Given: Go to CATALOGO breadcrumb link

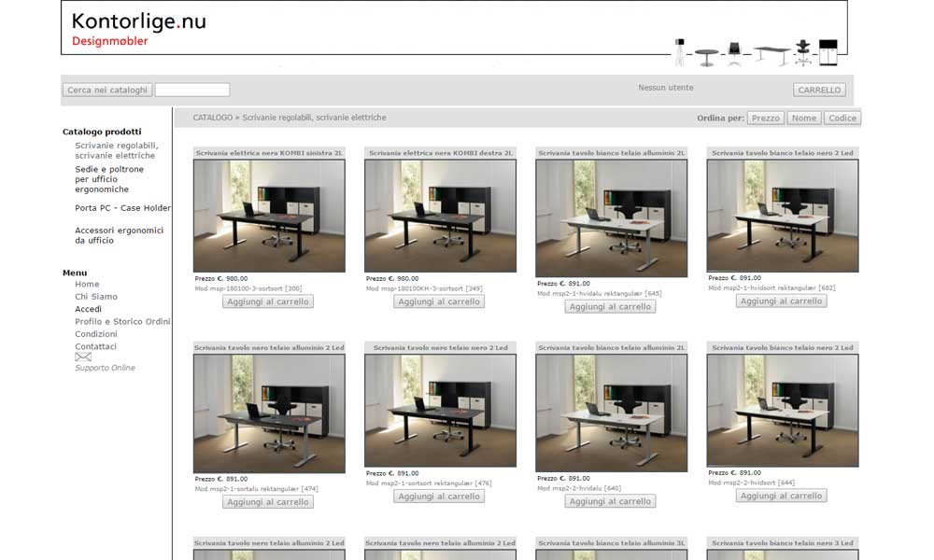Looking at the screenshot, I should coord(213,118).
